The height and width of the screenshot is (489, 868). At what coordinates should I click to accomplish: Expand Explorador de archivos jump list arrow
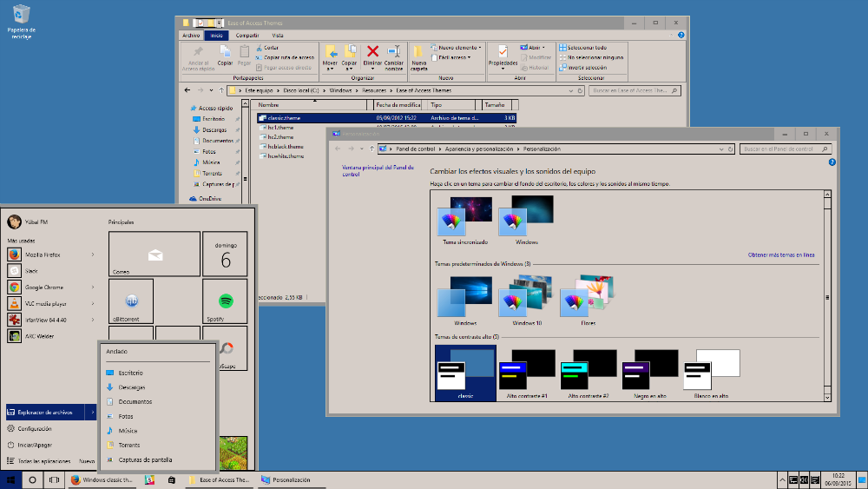tap(92, 412)
